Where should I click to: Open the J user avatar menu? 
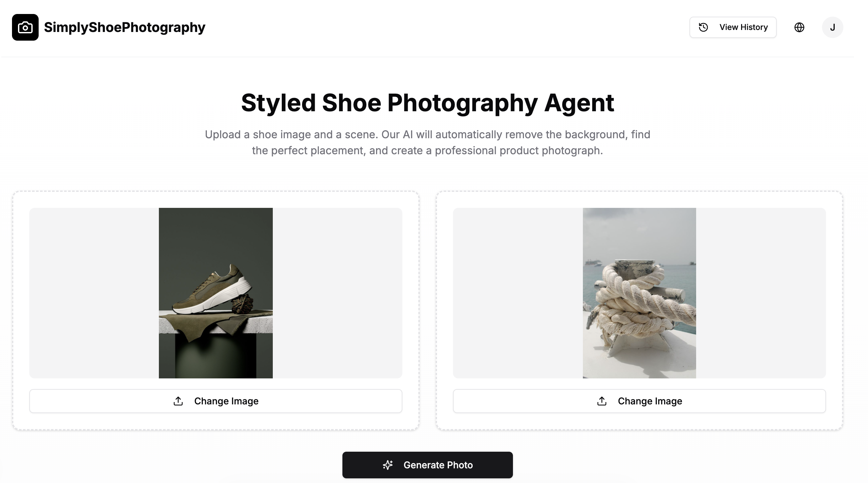(x=832, y=27)
